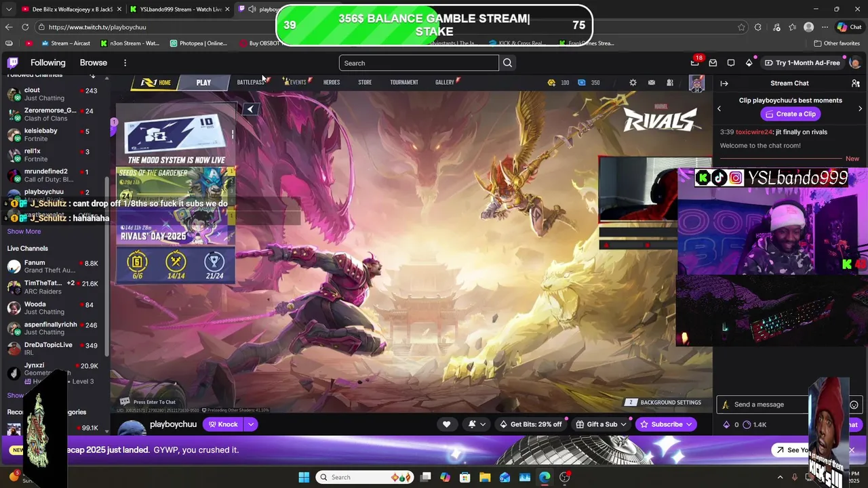Click the search magnifier button
The height and width of the screenshot is (488, 868).
pos(507,63)
